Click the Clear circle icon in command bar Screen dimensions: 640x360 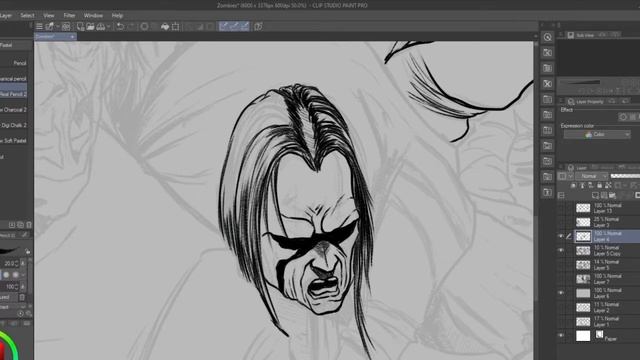[x=144, y=27]
